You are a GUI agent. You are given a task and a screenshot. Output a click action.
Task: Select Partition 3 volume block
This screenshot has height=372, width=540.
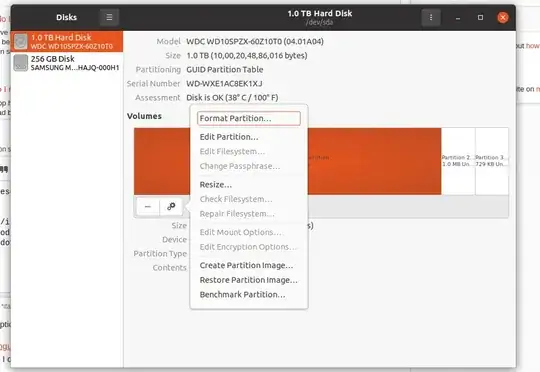coord(492,161)
